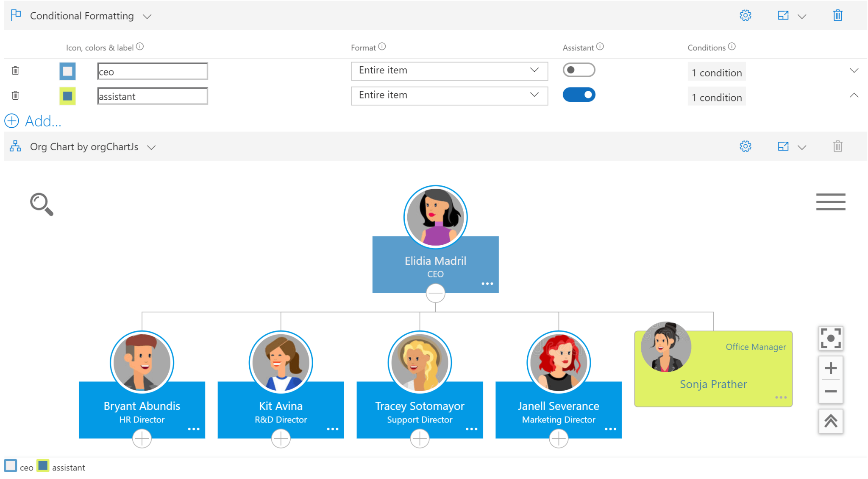Collapse the assistant rule with its chevron
868x479 pixels.
(854, 95)
